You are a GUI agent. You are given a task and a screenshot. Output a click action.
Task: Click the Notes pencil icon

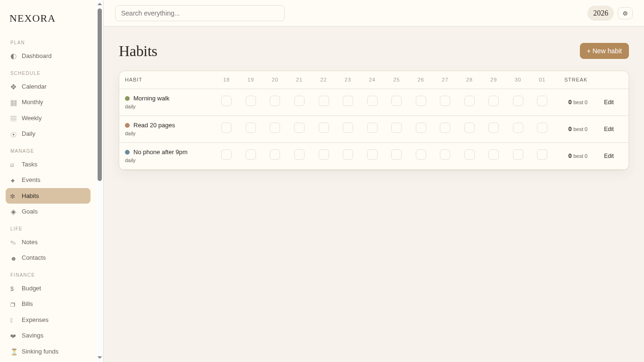pyautogui.click(x=13, y=242)
